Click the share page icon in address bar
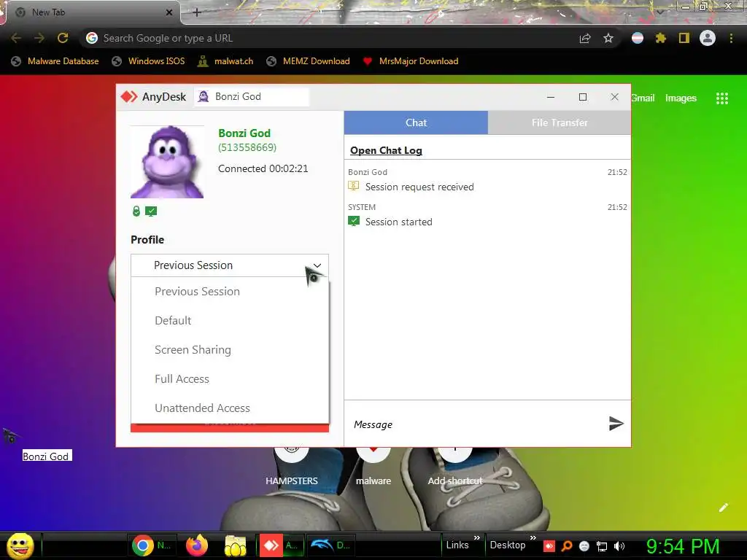 tap(585, 39)
